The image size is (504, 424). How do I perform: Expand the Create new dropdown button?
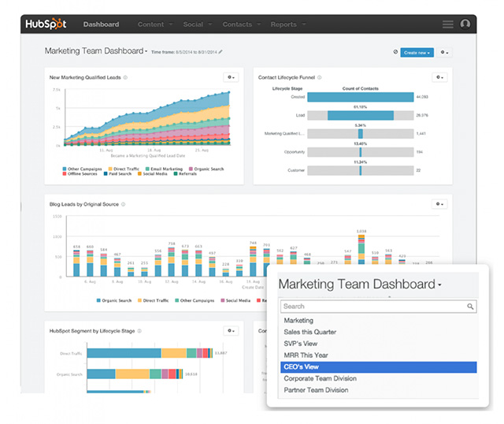(x=416, y=52)
